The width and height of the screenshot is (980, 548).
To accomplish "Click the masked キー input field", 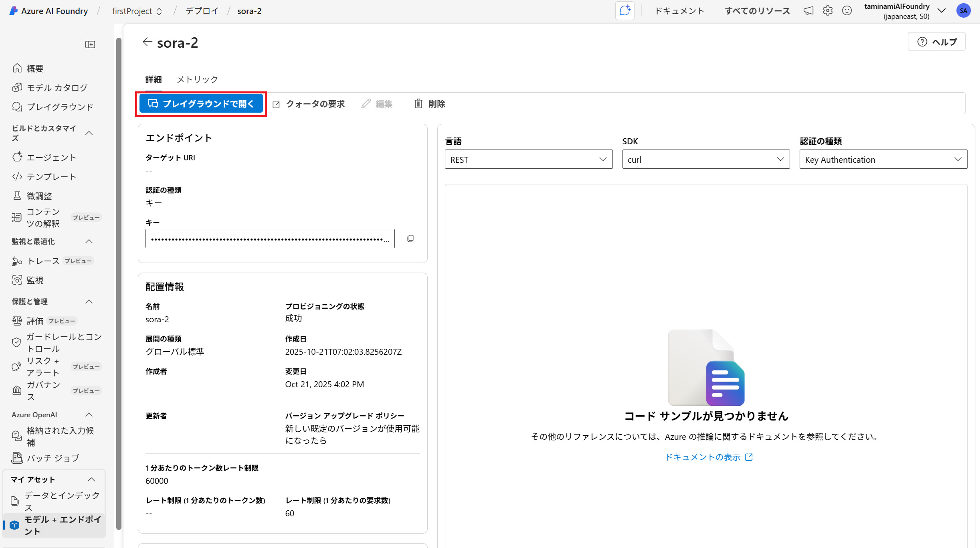I will pyautogui.click(x=269, y=239).
